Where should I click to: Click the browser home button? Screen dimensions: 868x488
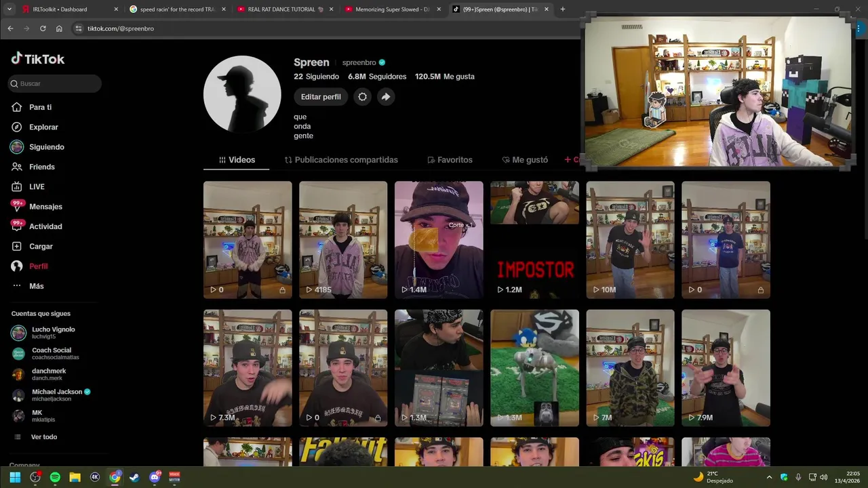(59, 28)
